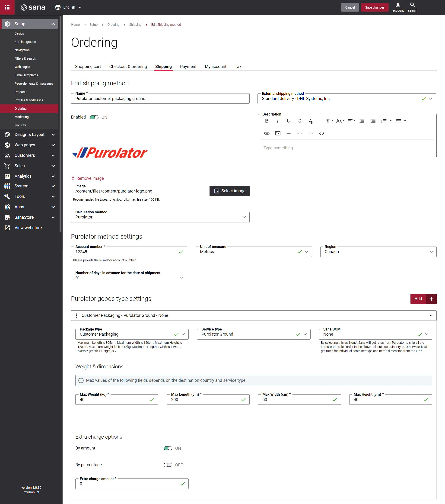Open External shipping method dropdown

(347, 99)
